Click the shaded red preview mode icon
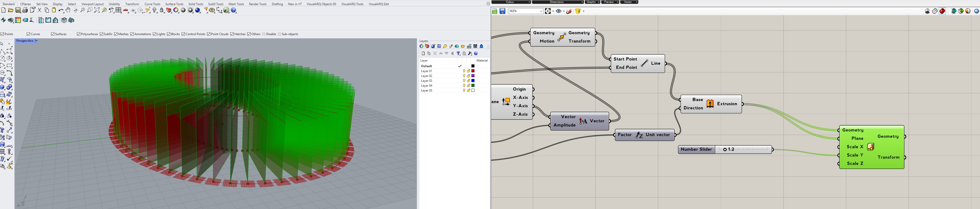This screenshot has width=980, height=209. tap(942, 12)
